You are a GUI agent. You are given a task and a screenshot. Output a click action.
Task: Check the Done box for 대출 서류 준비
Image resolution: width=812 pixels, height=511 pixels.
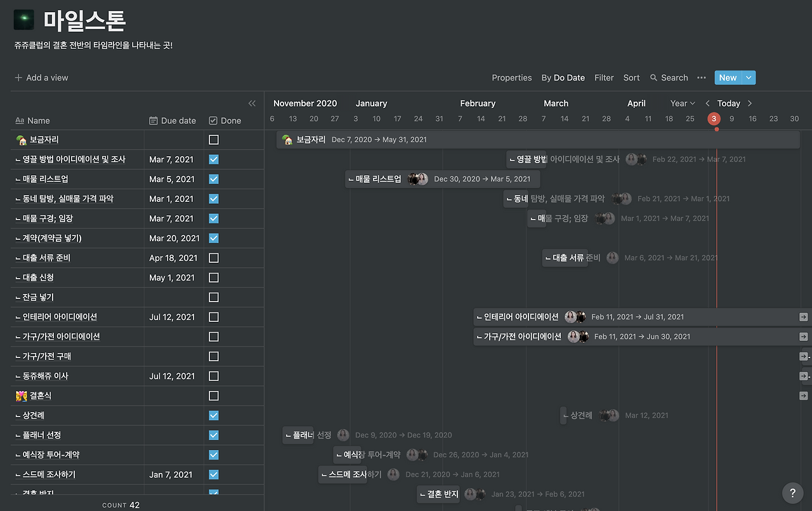213,258
